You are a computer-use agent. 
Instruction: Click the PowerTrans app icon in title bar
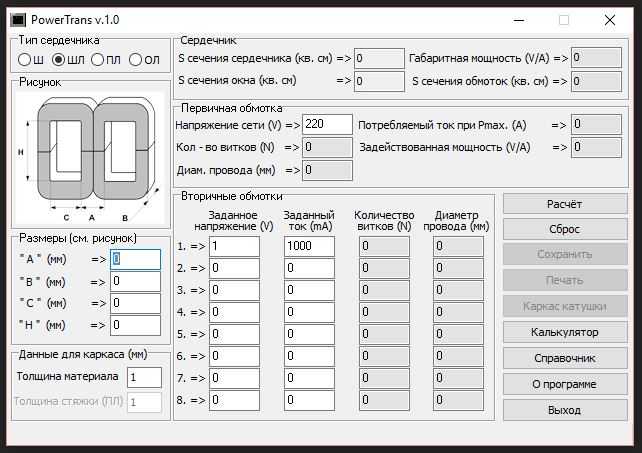click(x=18, y=20)
